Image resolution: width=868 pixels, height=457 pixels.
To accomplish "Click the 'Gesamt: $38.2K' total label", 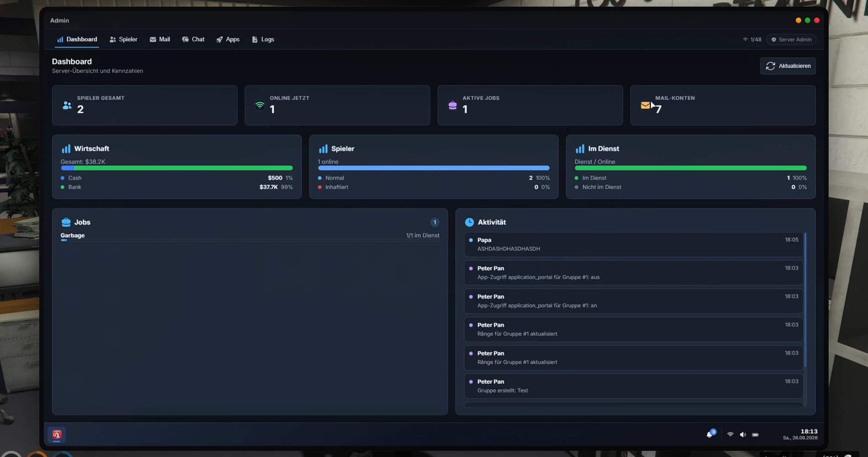I will 83,162.
